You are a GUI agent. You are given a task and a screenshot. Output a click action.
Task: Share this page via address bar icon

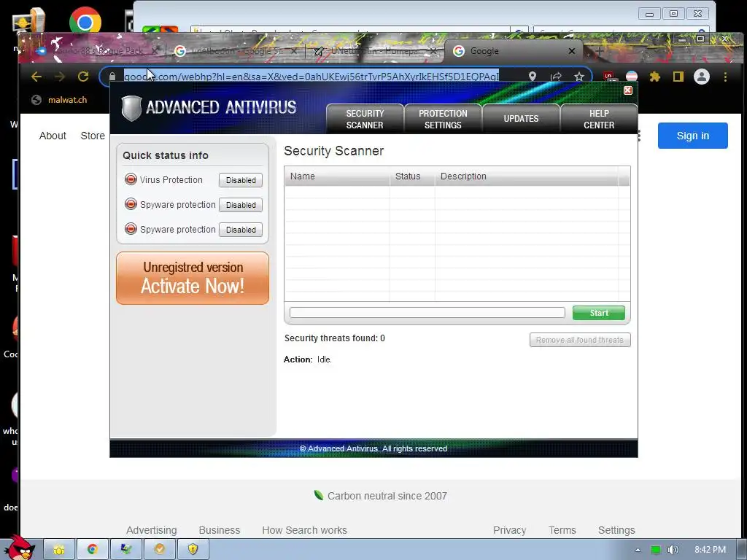[555, 77]
